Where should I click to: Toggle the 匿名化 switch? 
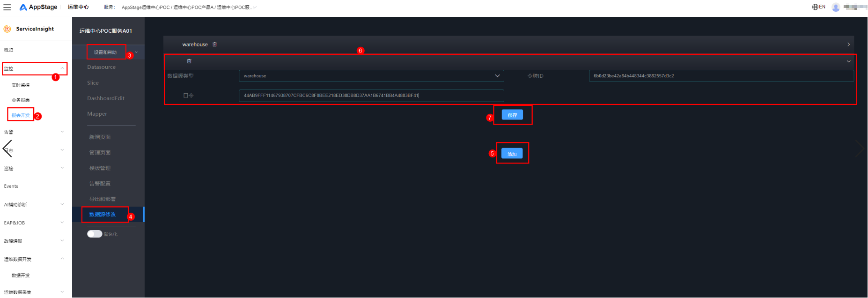click(95, 234)
